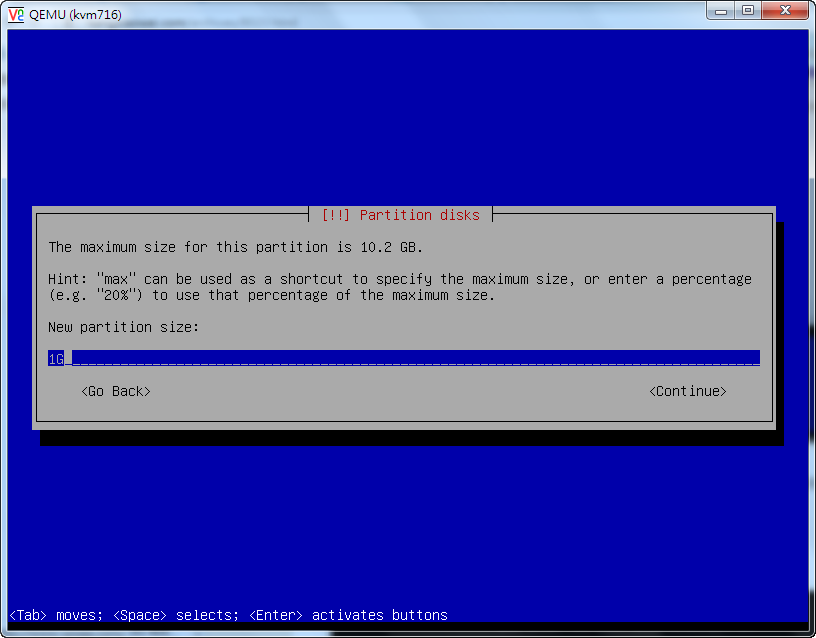Click the QEMU (kvm716) window title text
Screen dimensions: 816x638
point(75,15)
